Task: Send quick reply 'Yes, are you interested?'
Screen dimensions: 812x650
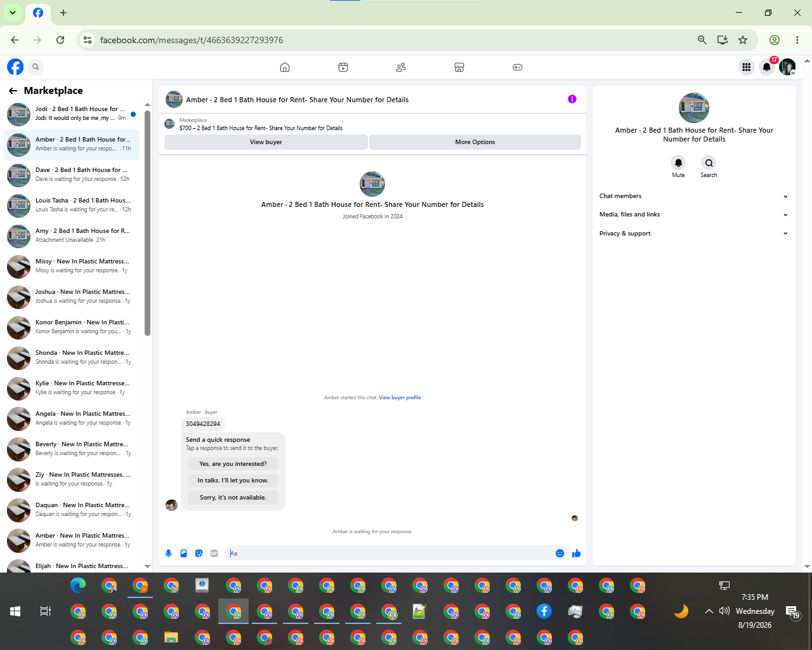Action: pyautogui.click(x=233, y=464)
